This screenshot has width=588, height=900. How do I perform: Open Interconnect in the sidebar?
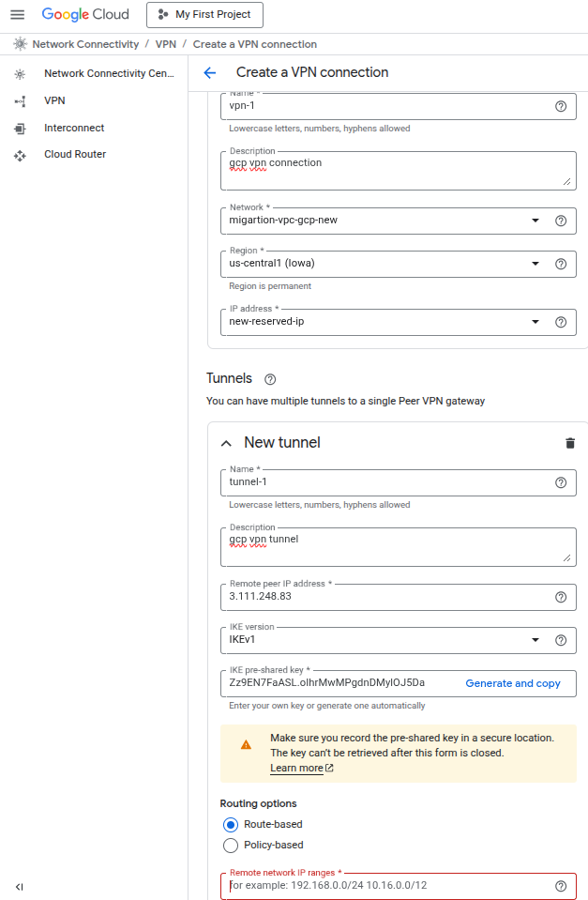coord(74,128)
